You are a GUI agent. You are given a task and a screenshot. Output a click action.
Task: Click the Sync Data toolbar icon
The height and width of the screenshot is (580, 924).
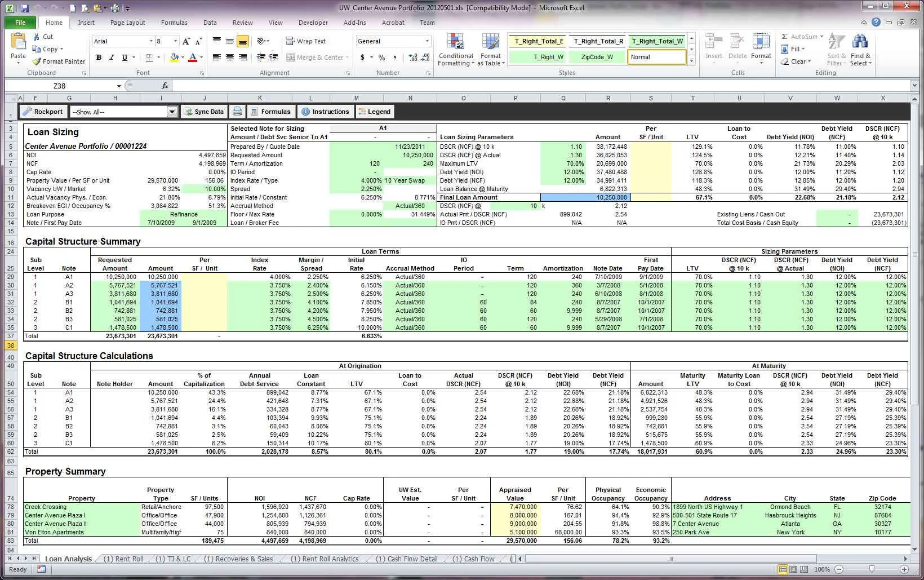click(204, 111)
